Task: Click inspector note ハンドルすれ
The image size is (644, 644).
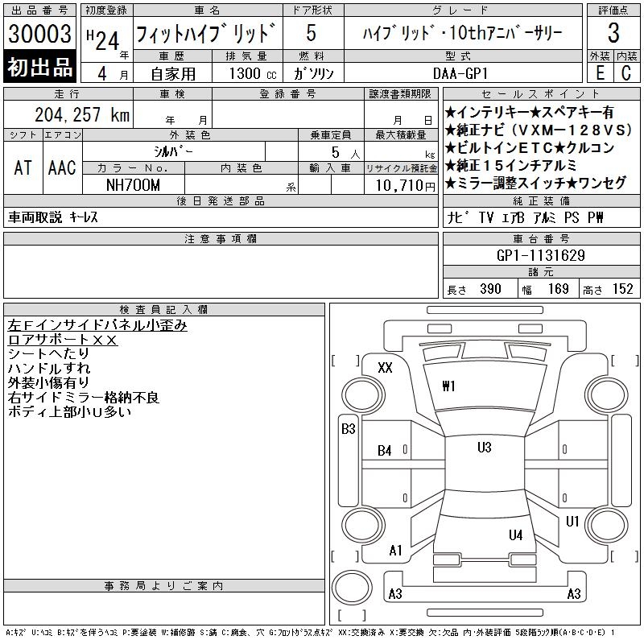Action: pyautogui.click(x=49, y=368)
